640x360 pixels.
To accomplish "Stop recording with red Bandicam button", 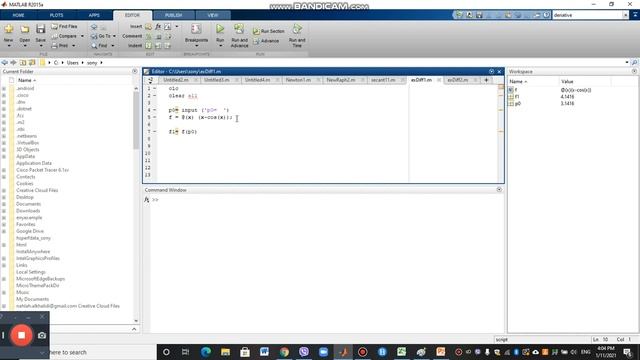I will 21,335.
